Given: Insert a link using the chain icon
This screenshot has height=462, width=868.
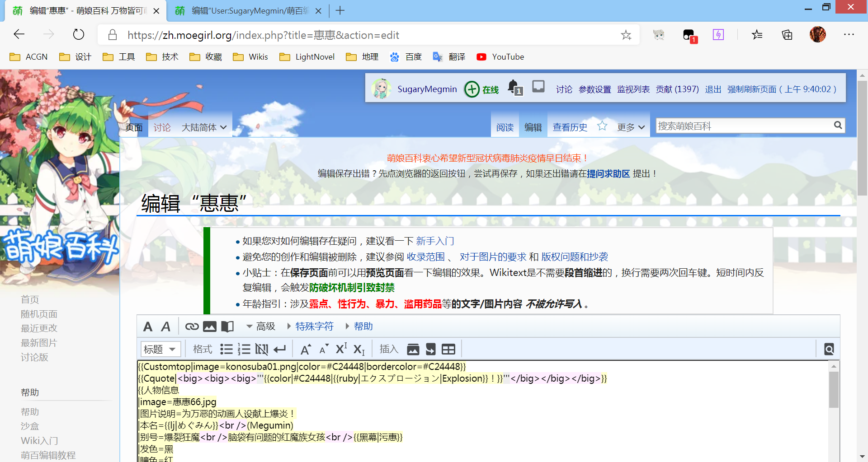Looking at the screenshot, I should [x=192, y=327].
